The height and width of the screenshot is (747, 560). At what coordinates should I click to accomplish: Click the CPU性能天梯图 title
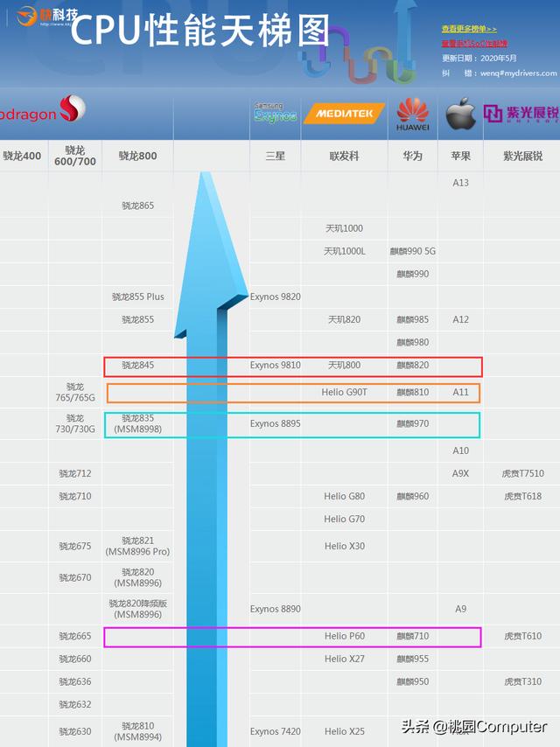click(200, 31)
